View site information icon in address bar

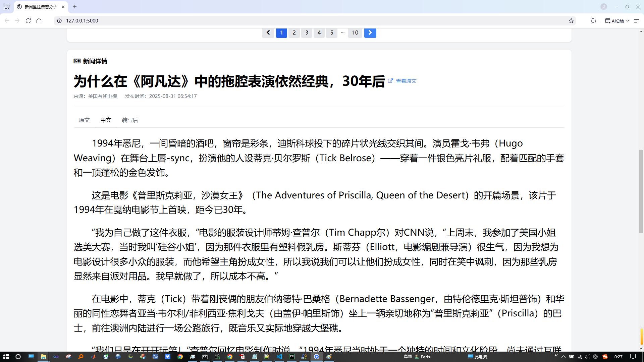59,21
